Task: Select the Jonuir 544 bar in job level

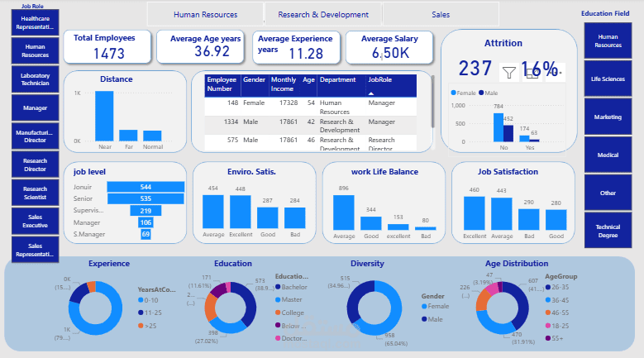Action: [x=145, y=187]
